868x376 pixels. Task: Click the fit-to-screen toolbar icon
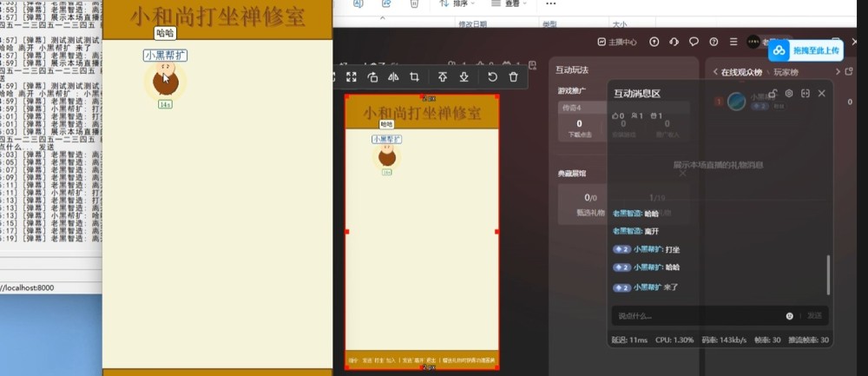(352, 77)
